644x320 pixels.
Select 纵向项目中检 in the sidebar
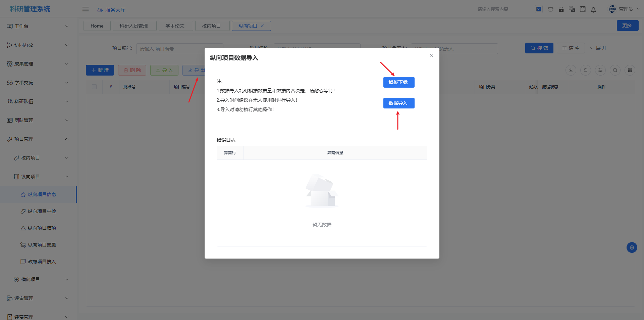[x=42, y=211]
